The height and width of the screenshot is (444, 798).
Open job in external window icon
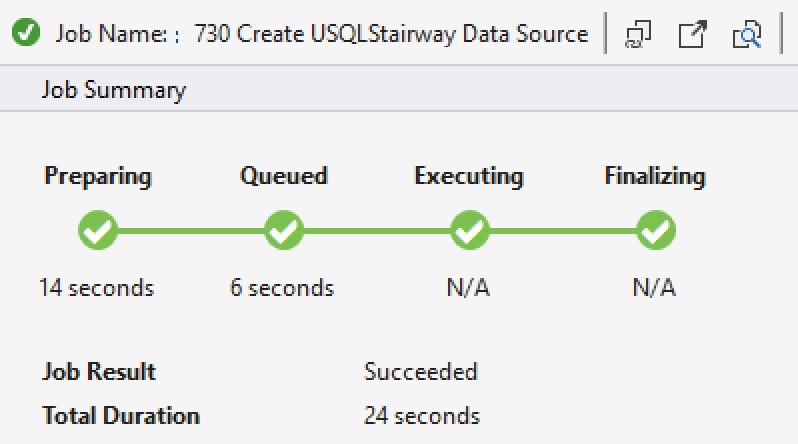(692, 35)
